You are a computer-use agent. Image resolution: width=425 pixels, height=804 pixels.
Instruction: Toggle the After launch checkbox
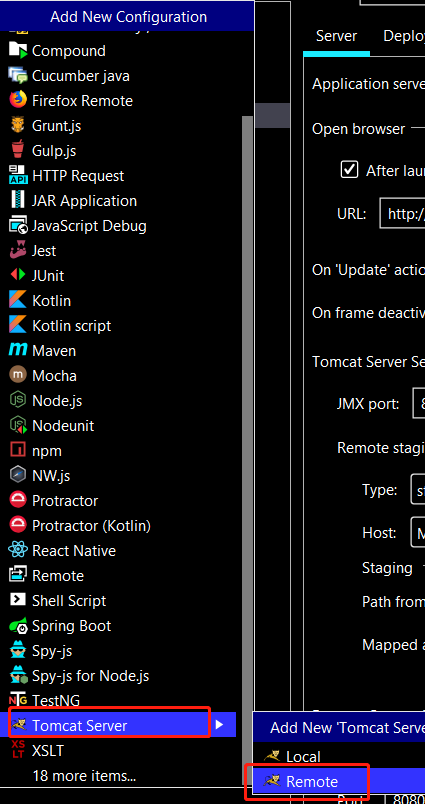[x=349, y=170]
